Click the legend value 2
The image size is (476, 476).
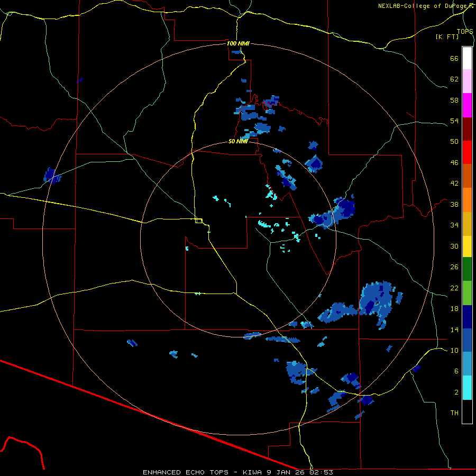tap(456, 392)
